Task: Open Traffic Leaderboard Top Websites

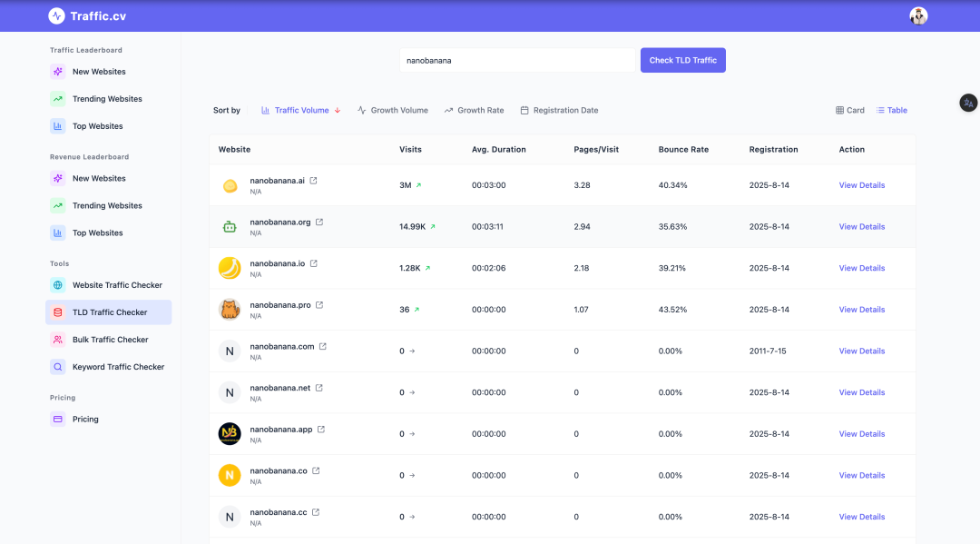Action: click(108, 125)
